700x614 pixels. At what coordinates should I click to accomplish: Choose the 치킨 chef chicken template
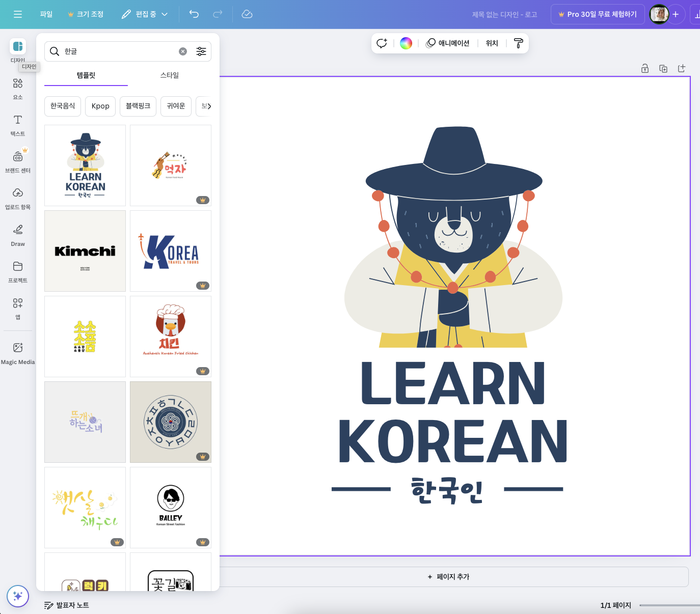point(171,337)
